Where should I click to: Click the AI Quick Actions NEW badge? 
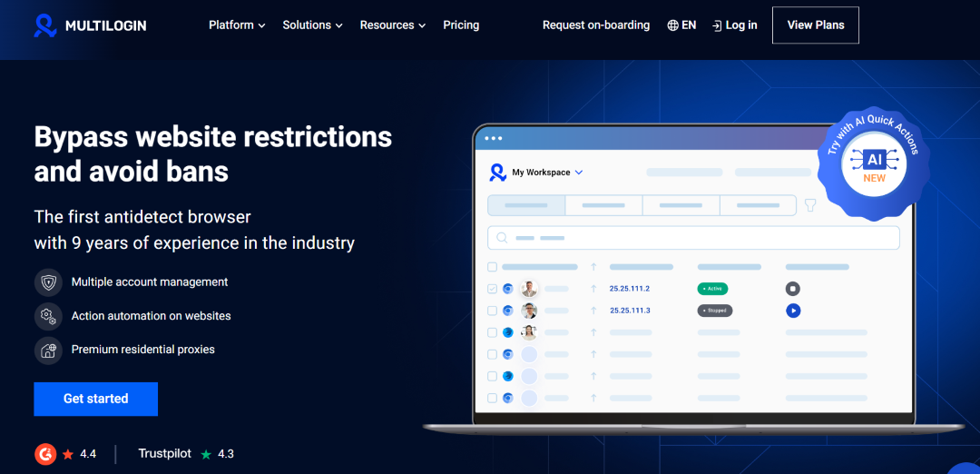pyautogui.click(x=874, y=163)
